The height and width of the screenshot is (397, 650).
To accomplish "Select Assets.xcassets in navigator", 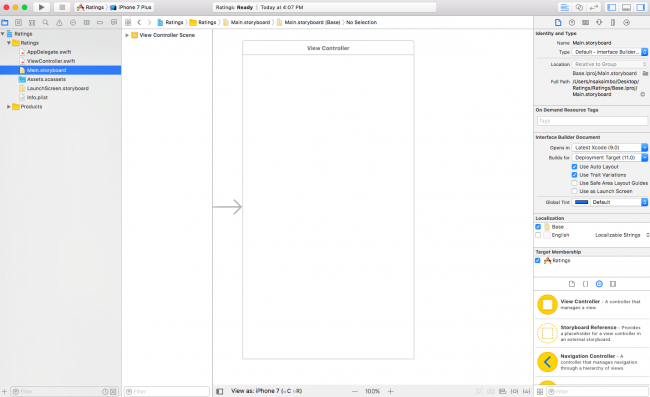I will click(46, 79).
